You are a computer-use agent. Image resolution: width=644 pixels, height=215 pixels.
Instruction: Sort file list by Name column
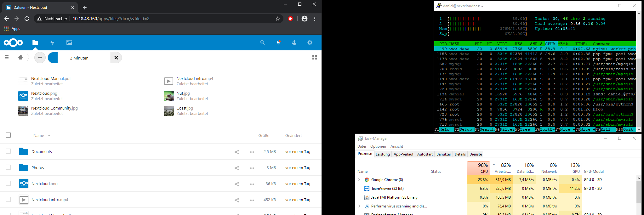39,135
